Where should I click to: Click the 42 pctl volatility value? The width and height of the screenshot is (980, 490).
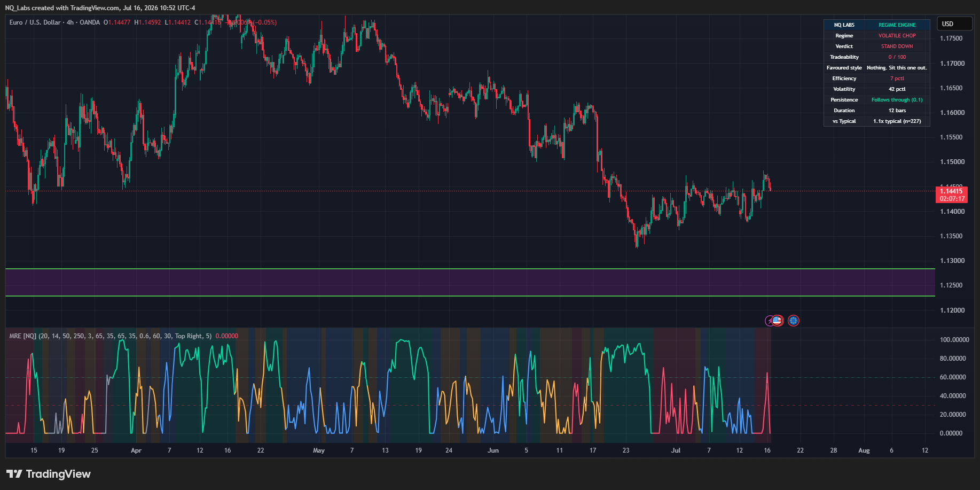tap(897, 89)
